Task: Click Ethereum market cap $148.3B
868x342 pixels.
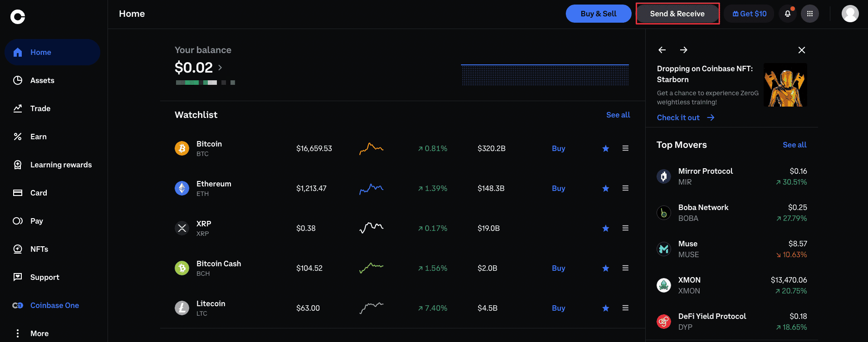Action: [491, 188]
